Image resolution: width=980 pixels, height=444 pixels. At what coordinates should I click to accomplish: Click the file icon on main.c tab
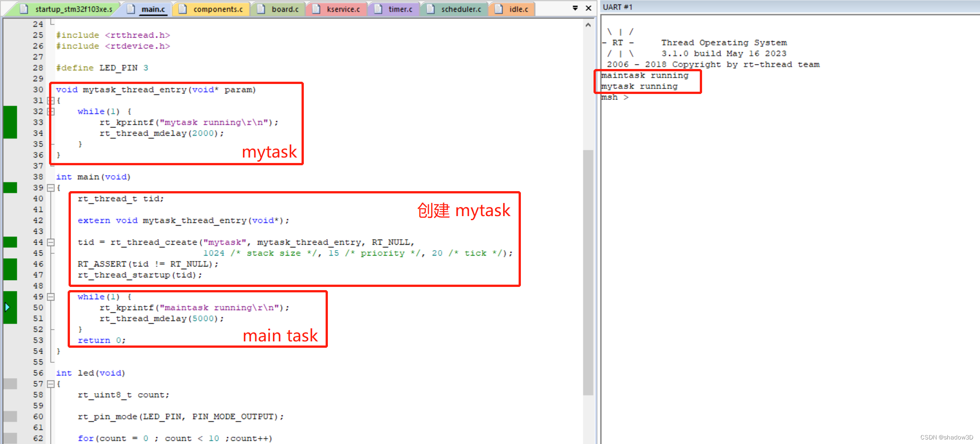(131, 9)
